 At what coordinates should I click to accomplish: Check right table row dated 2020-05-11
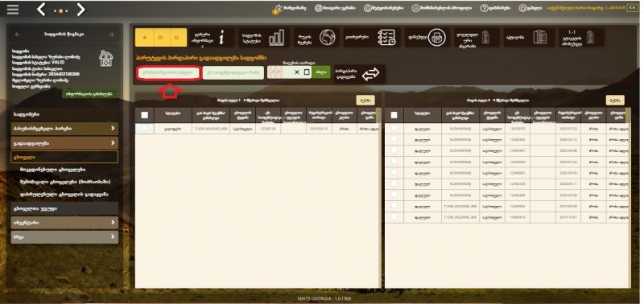[x=394, y=183]
